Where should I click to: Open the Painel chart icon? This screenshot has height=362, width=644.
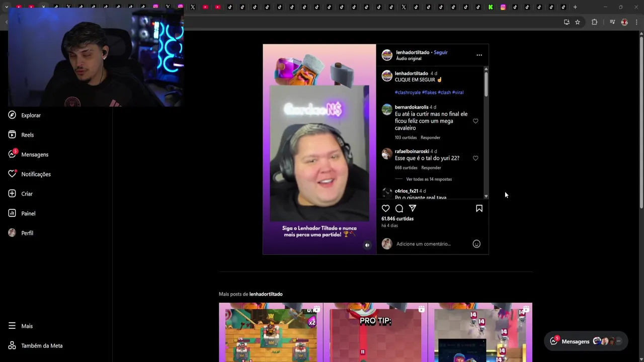(12, 213)
